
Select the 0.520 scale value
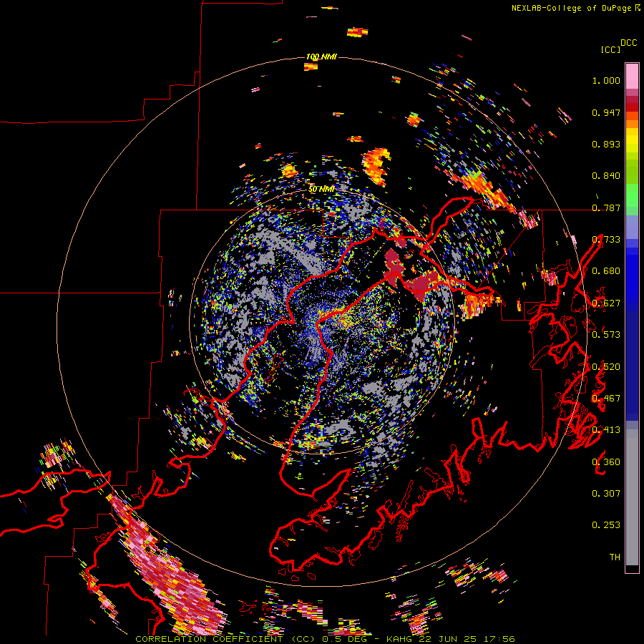(606, 367)
